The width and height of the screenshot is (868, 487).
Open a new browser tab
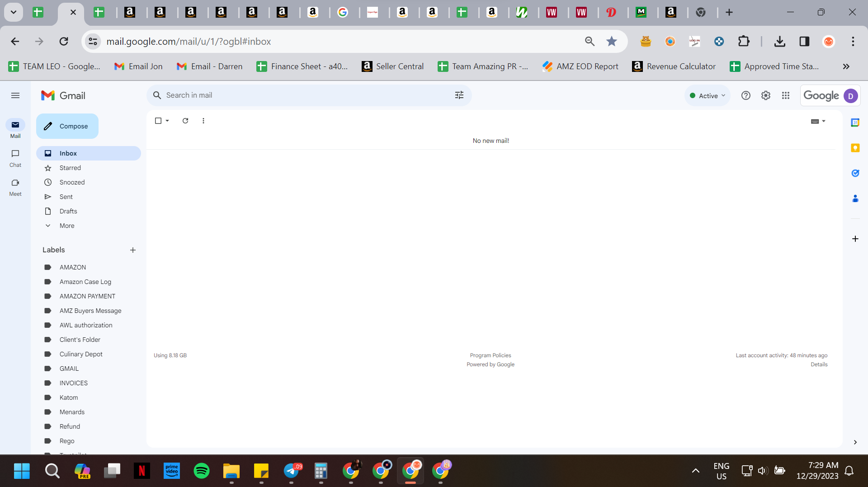(x=729, y=12)
